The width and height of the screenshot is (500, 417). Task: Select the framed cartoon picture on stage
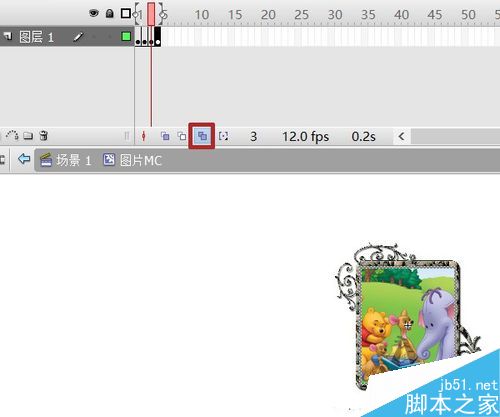click(407, 317)
